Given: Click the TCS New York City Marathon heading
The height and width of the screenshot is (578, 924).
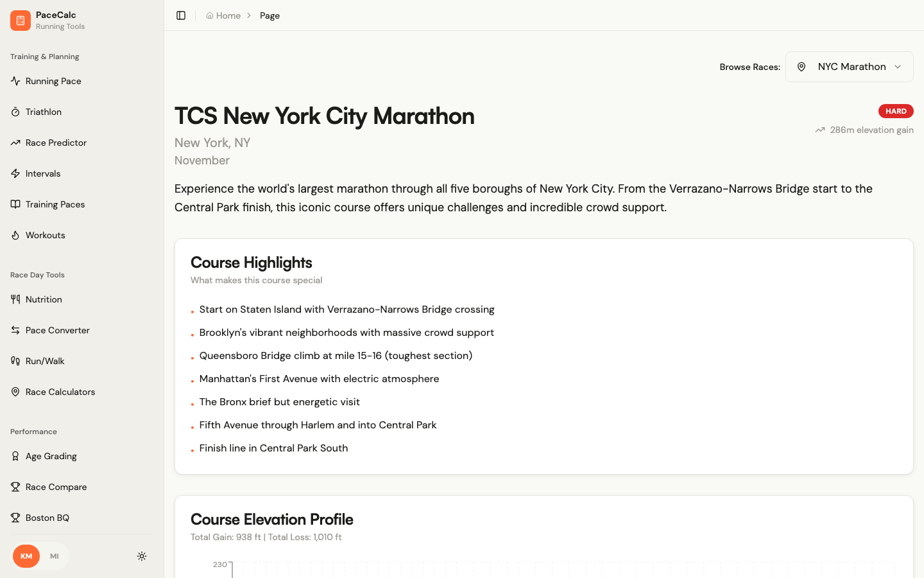Looking at the screenshot, I should (325, 116).
